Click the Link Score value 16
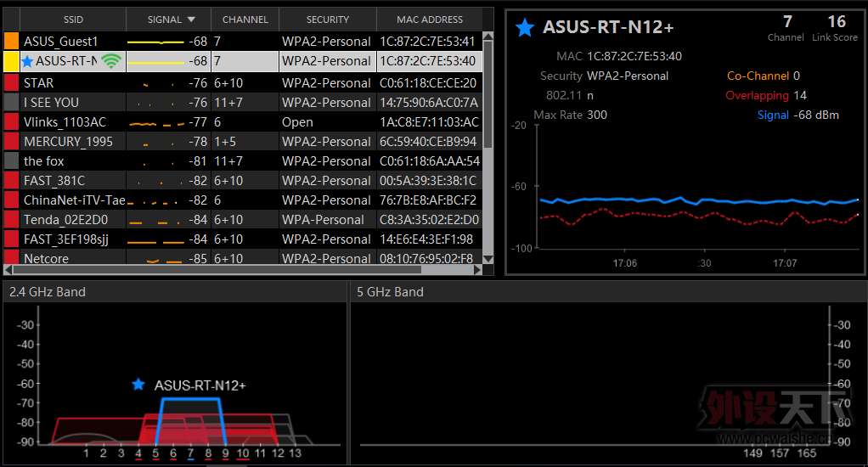 tap(836, 21)
